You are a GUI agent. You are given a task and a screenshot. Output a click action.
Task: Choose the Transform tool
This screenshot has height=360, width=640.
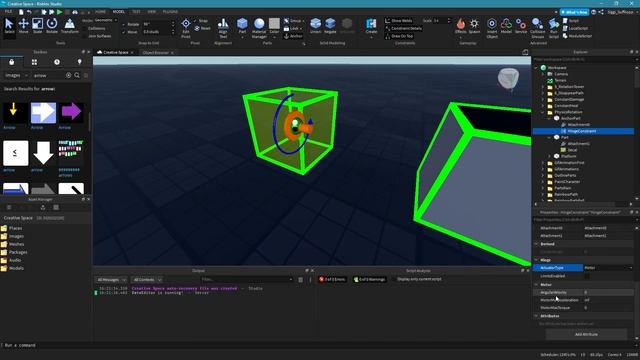coord(69,26)
